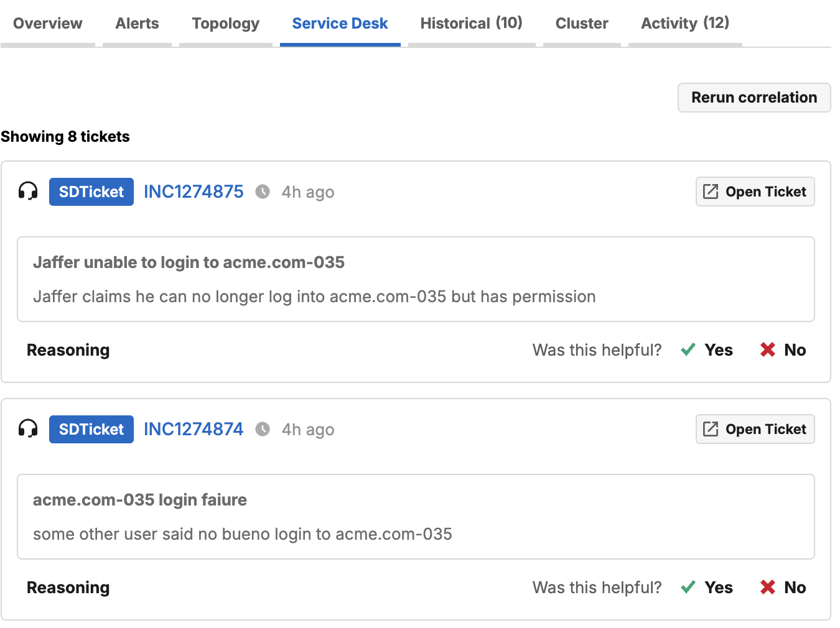Open the Topology tab
The height and width of the screenshot is (628, 840).
point(225,23)
